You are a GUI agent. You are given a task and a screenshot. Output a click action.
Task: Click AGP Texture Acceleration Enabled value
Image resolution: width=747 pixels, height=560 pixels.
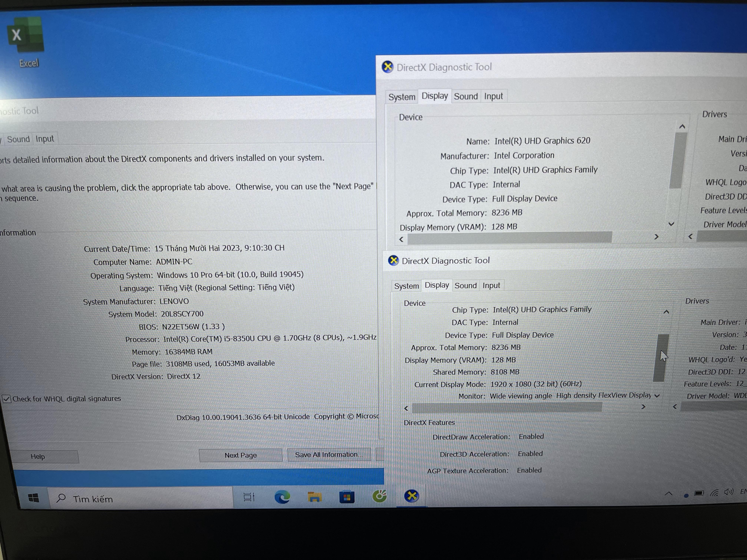529,470
